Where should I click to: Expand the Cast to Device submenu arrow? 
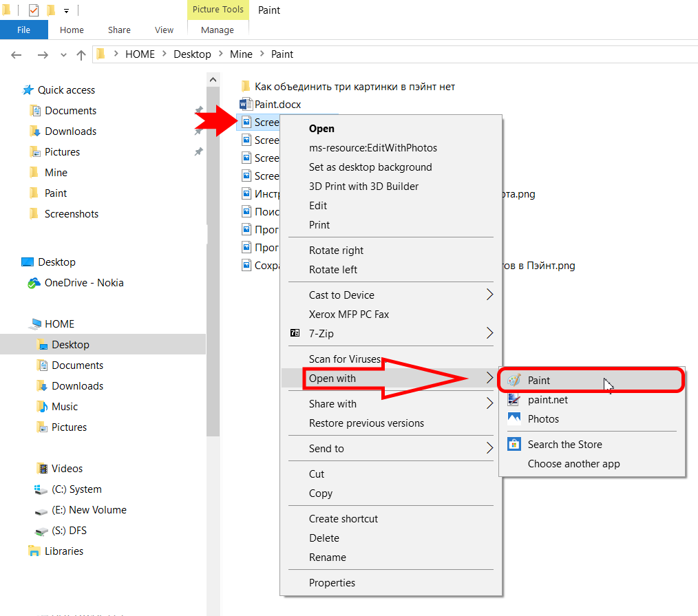tap(489, 295)
